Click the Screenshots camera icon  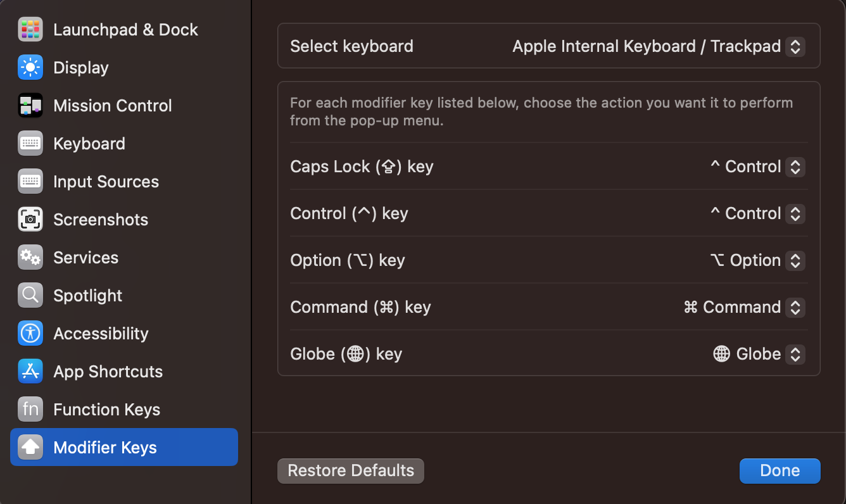(30, 220)
